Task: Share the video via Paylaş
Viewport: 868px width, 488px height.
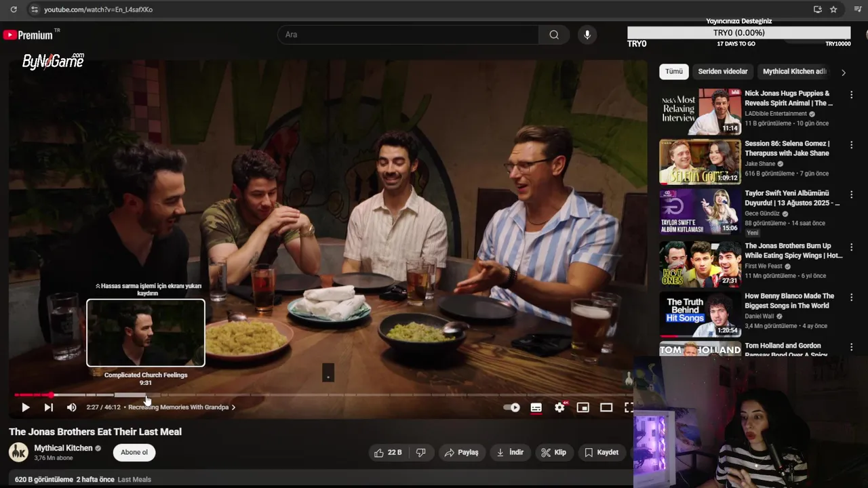Action: [461, 452]
